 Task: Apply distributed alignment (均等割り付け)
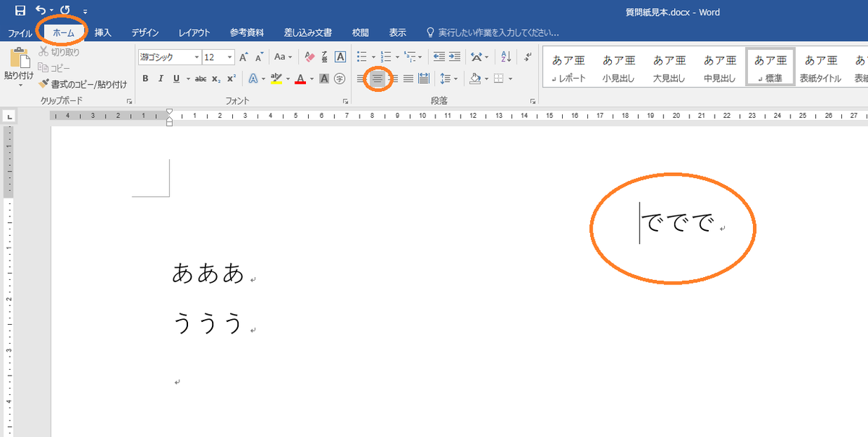(424, 78)
